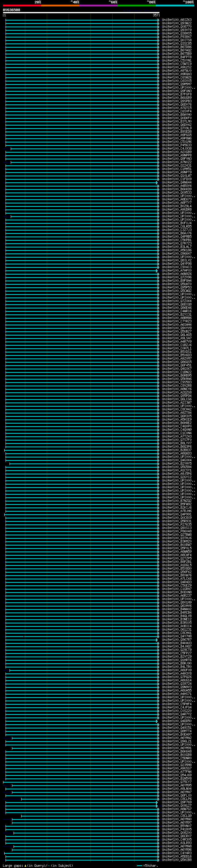Select label UniRef100_C0S220

(x=176, y=711)
